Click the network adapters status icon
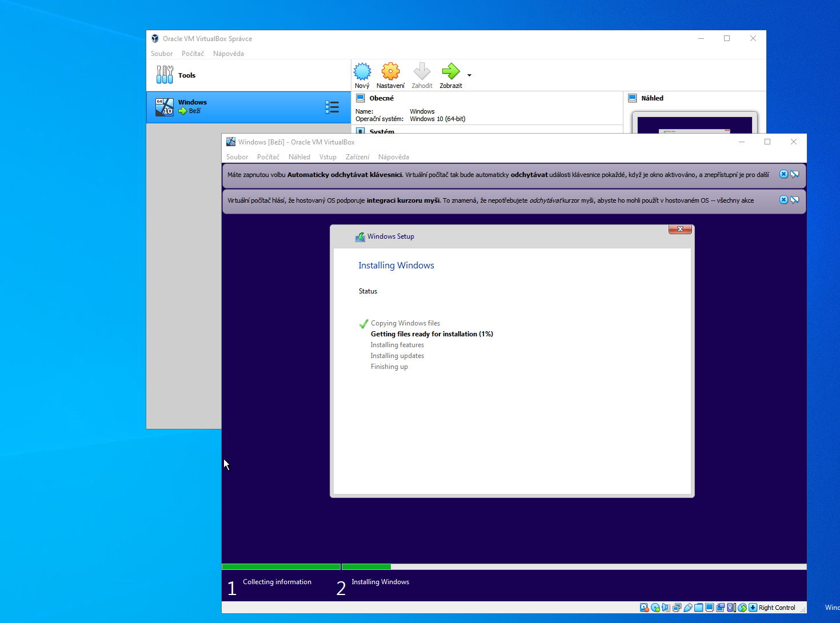This screenshot has height=623, width=840. click(x=677, y=608)
